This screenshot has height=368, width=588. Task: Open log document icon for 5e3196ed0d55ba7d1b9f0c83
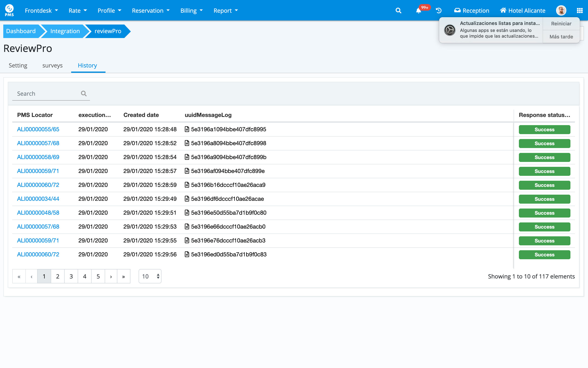pyautogui.click(x=187, y=254)
